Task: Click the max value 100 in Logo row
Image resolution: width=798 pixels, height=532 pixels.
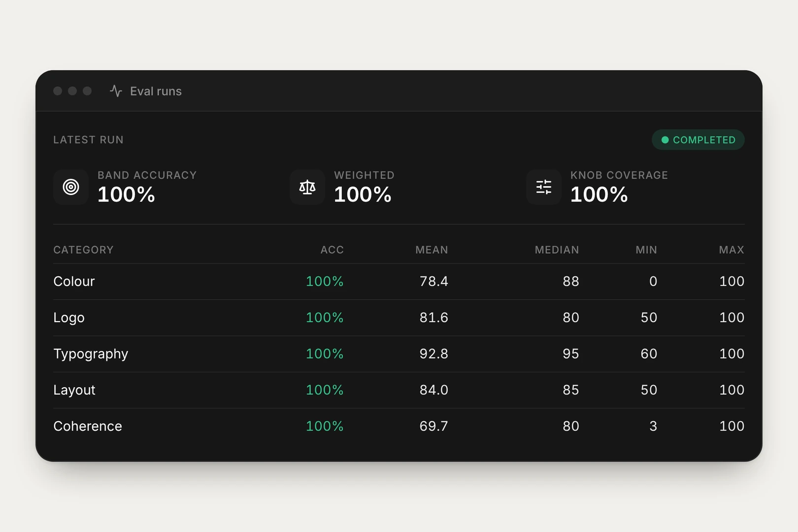Action: (x=732, y=318)
